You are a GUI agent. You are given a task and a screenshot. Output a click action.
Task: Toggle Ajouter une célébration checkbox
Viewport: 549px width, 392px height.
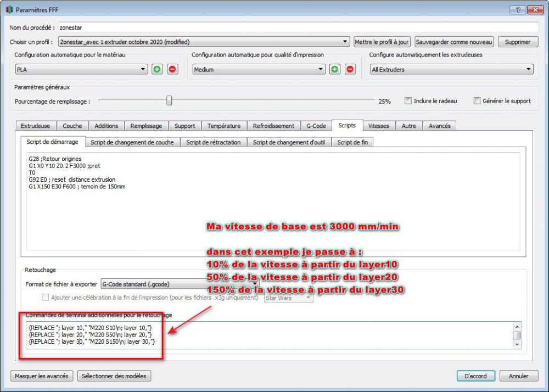[x=45, y=298]
